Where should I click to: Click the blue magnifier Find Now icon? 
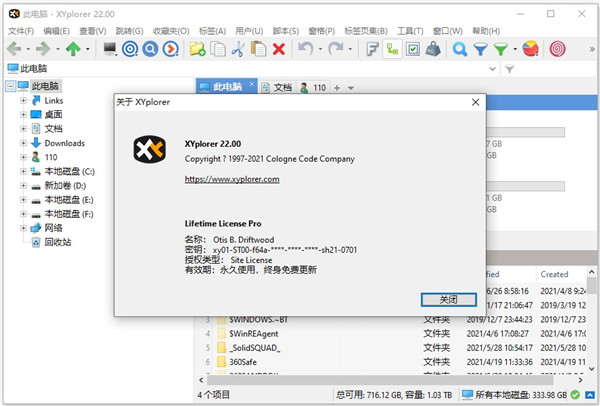click(150, 49)
